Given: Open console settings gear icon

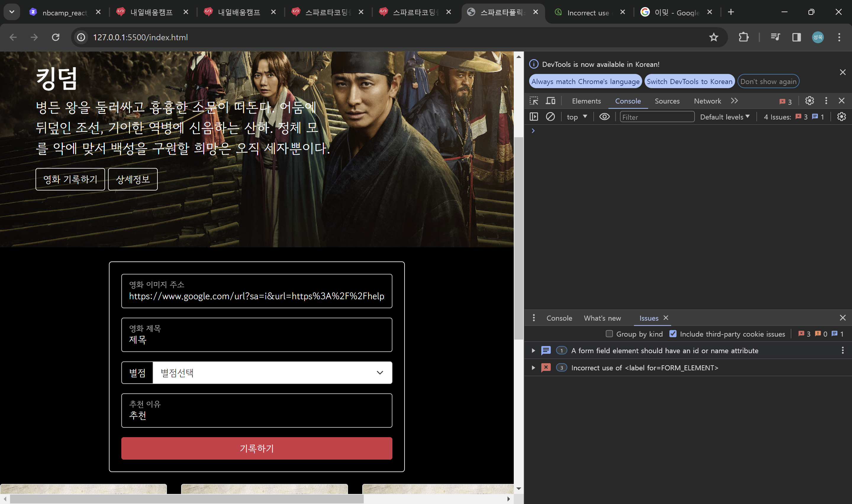Looking at the screenshot, I should pyautogui.click(x=841, y=117).
